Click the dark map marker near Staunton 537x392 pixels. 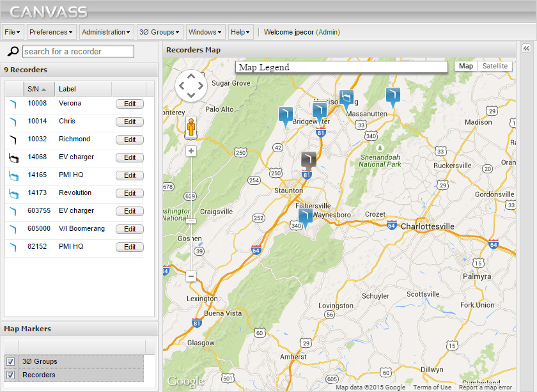[307, 159]
